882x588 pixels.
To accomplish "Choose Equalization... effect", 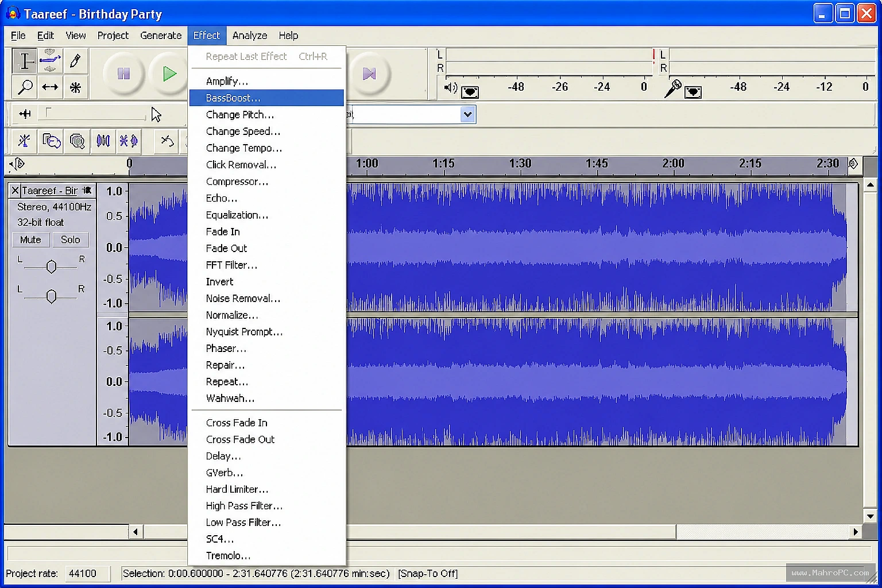I will pos(266,215).
